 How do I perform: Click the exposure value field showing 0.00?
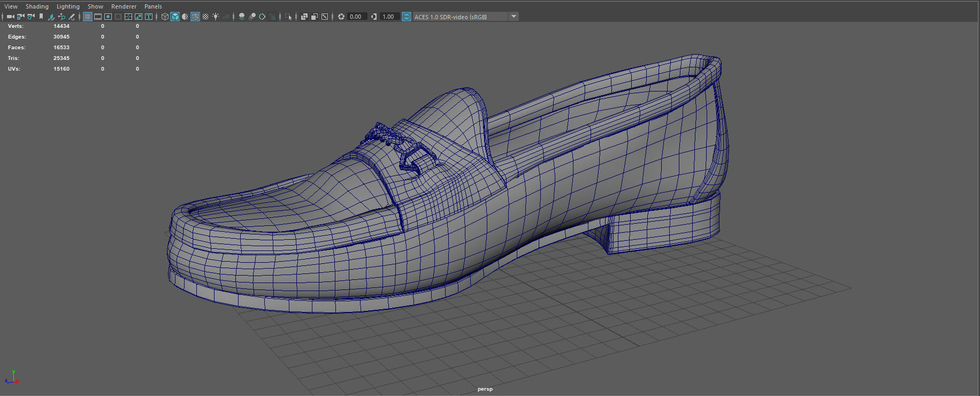click(356, 17)
